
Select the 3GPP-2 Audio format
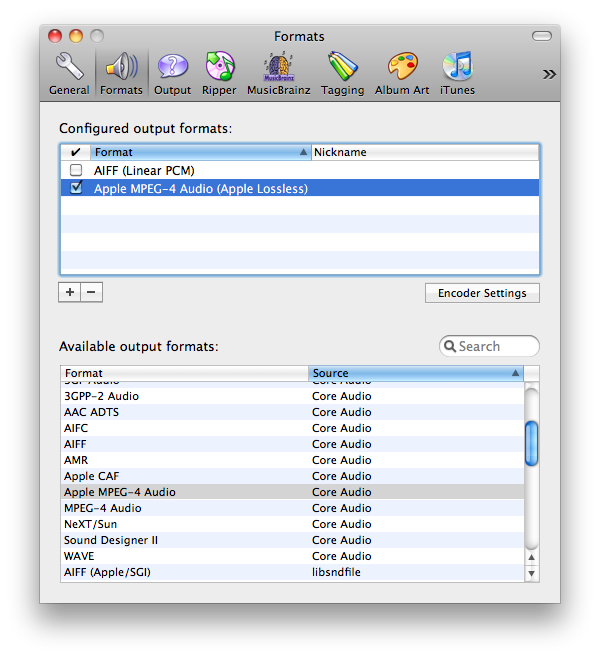(292, 396)
